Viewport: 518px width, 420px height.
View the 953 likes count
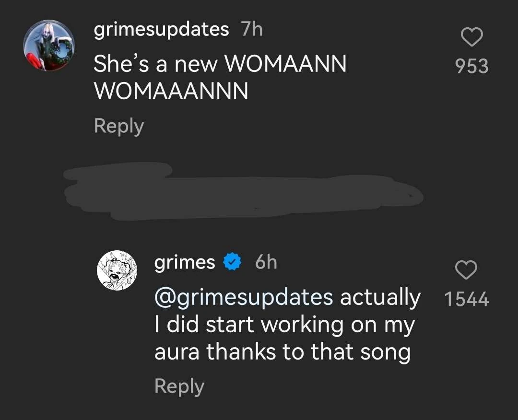coord(471,66)
